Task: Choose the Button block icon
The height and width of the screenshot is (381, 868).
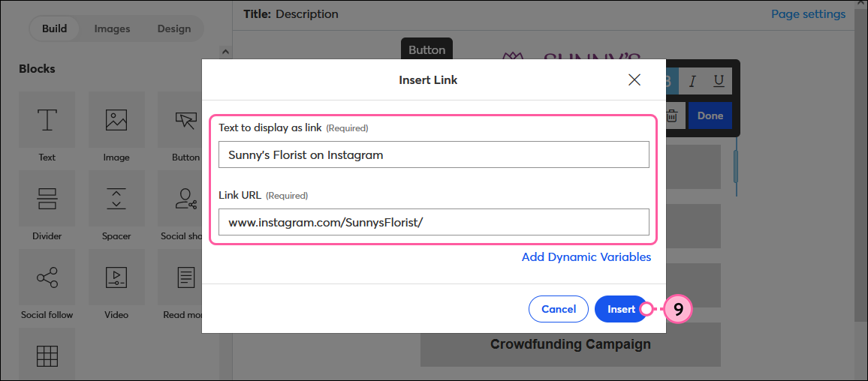Action: point(185,120)
